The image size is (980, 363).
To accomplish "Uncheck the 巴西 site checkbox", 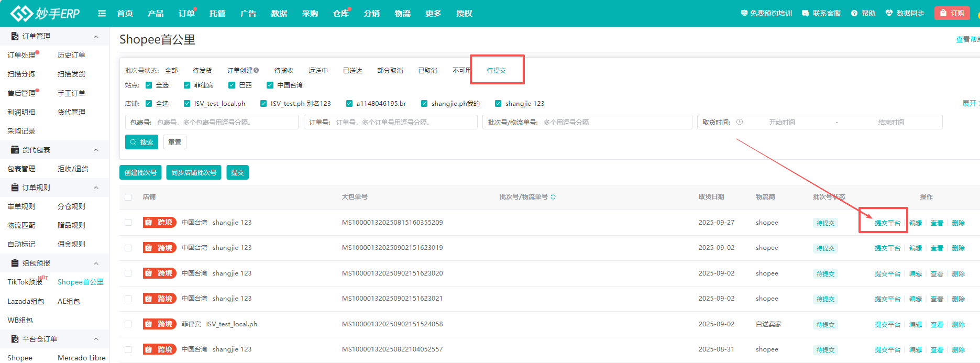I will pyautogui.click(x=232, y=85).
